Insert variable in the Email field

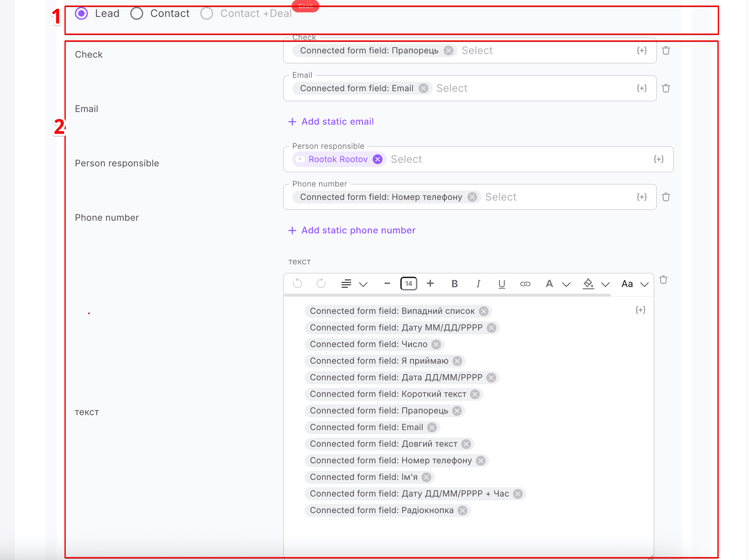[x=642, y=88]
